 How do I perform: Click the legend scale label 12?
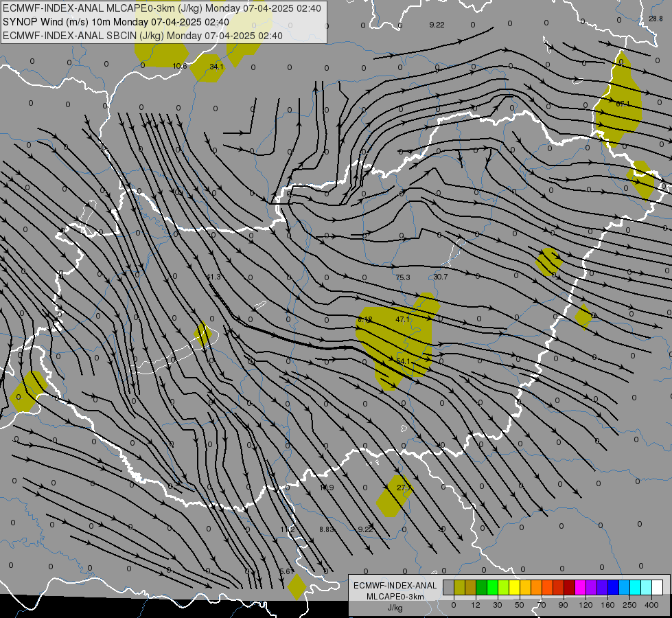click(476, 605)
